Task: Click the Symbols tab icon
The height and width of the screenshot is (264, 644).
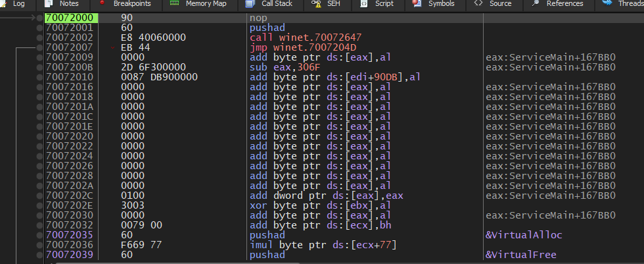Action: (x=417, y=3)
